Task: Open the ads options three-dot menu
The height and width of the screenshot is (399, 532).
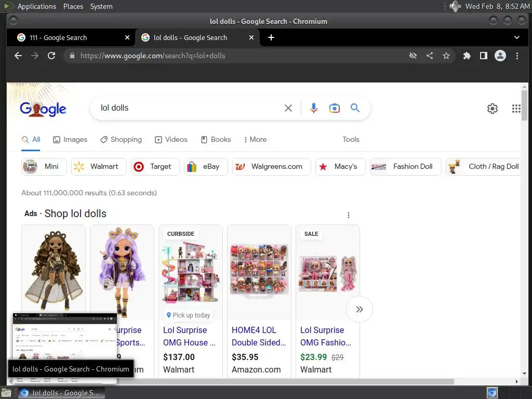Action: tap(349, 215)
